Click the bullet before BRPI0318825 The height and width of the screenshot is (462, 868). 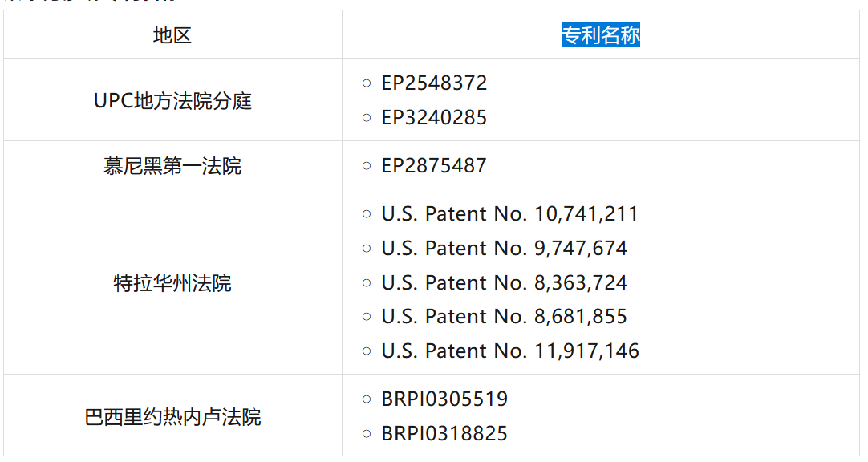(367, 434)
